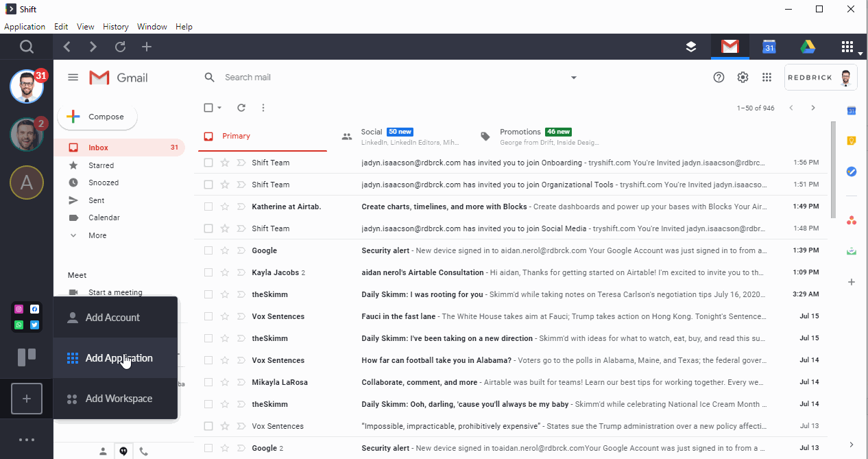Select the Organizational Tools invite checkbox
The image size is (868, 459).
[208, 185]
